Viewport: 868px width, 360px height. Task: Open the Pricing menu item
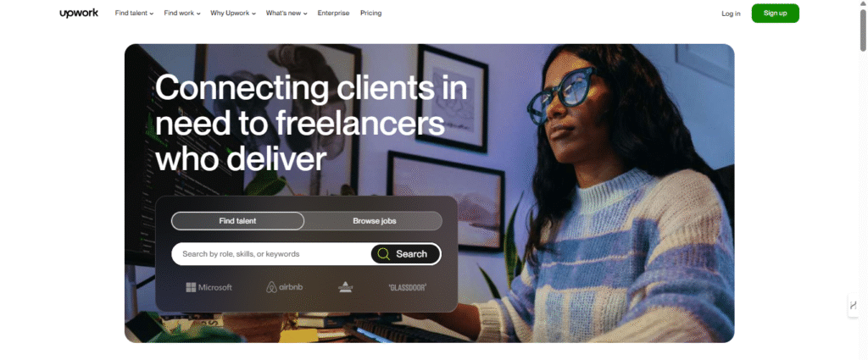coord(371,13)
